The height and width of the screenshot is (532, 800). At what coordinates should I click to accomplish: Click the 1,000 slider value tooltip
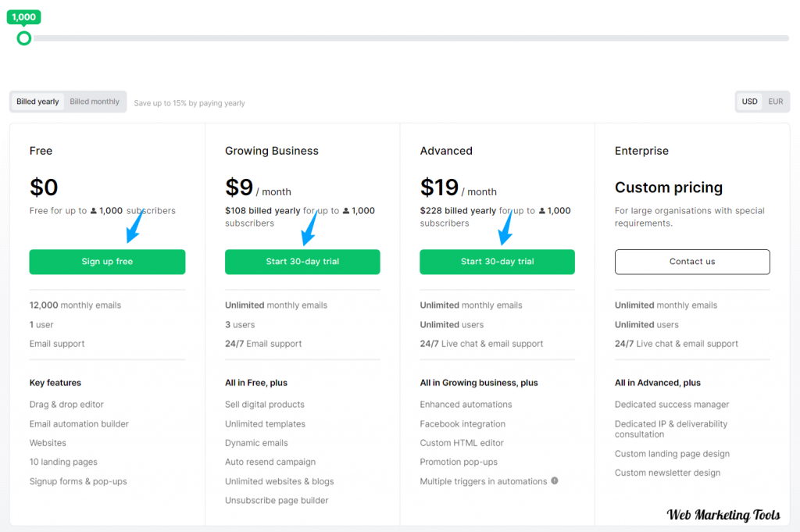23,17
